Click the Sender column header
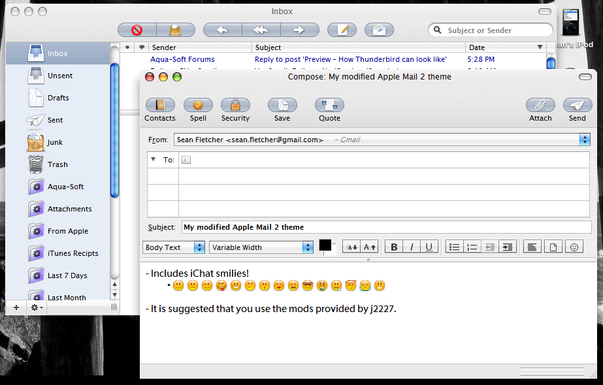603x385 pixels. (200, 47)
